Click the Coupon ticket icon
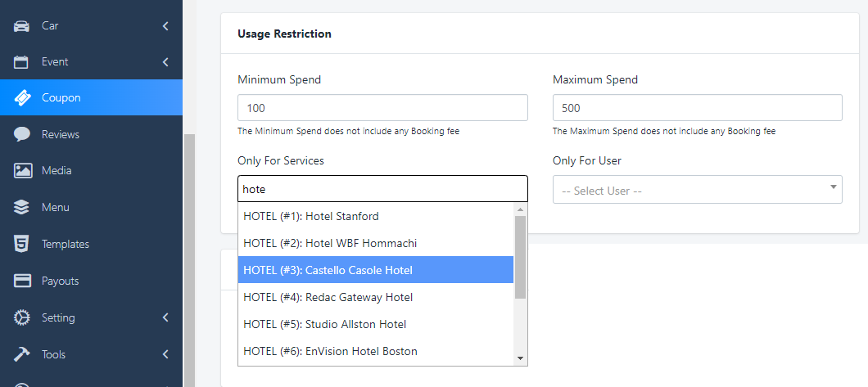Viewport: 868px width, 387px height. pos(22,98)
